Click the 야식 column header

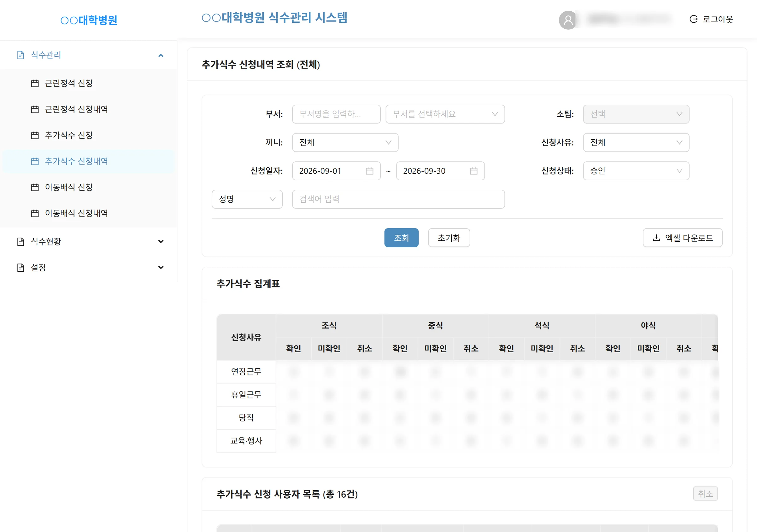click(648, 326)
